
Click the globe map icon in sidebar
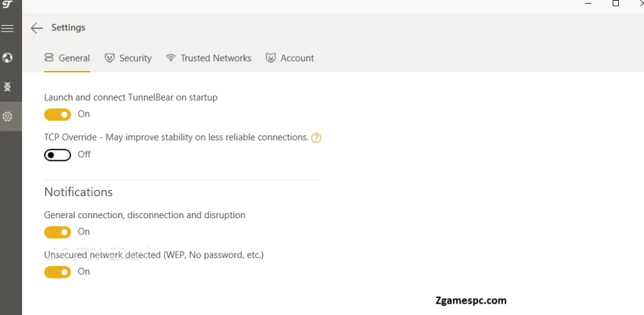coord(8,57)
